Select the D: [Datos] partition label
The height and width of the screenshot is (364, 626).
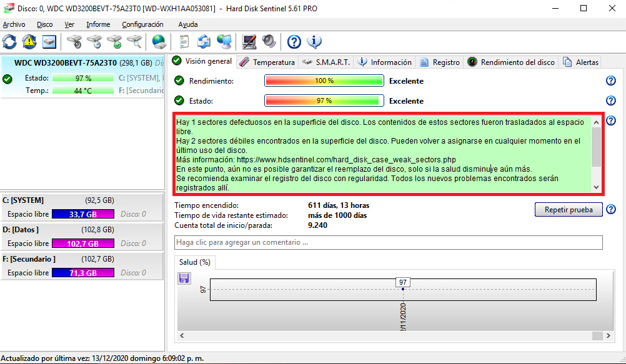[x=21, y=230]
